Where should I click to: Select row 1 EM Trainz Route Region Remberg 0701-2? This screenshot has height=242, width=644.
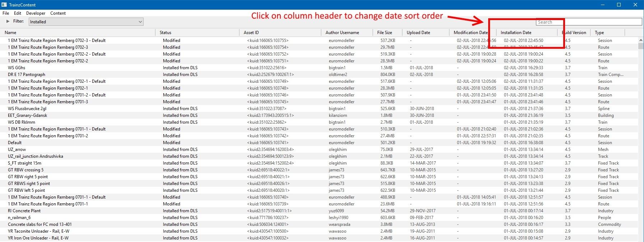point(319,136)
